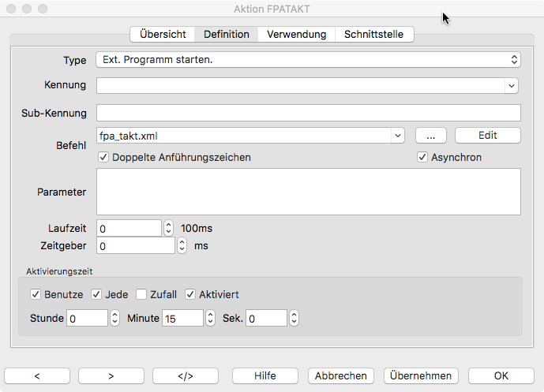Open the Type dropdown

tap(308, 59)
